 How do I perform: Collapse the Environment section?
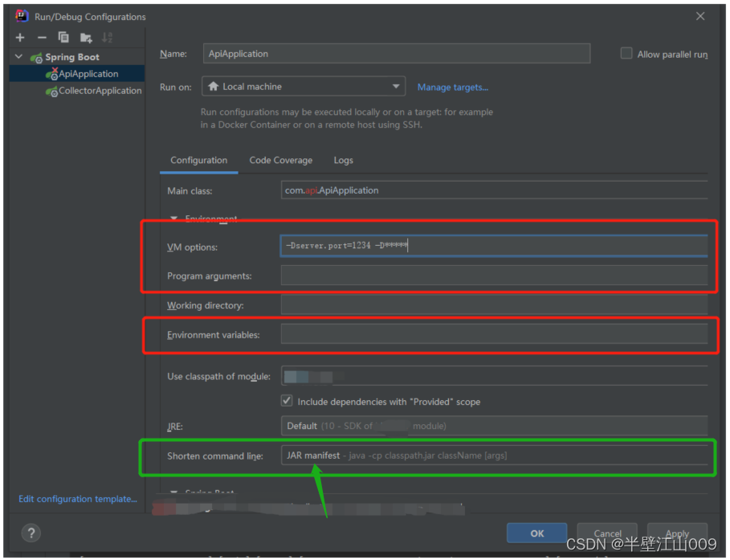tap(173, 218)
